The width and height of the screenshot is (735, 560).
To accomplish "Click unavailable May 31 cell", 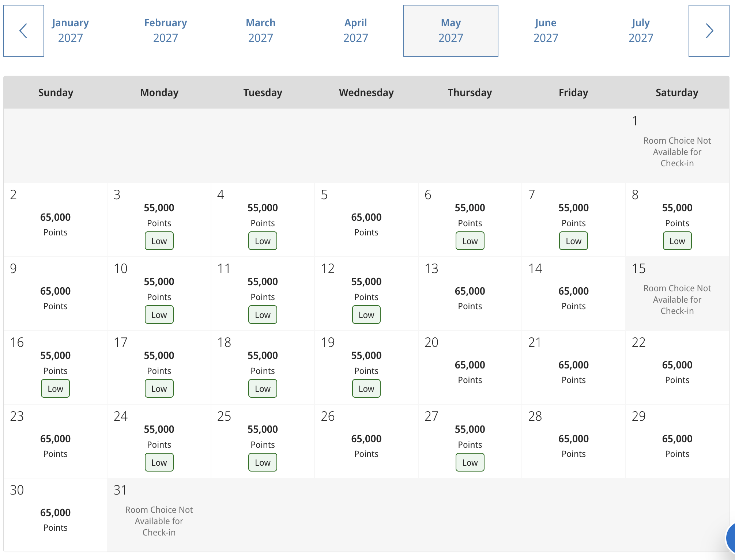I will (x=159, y=515).
